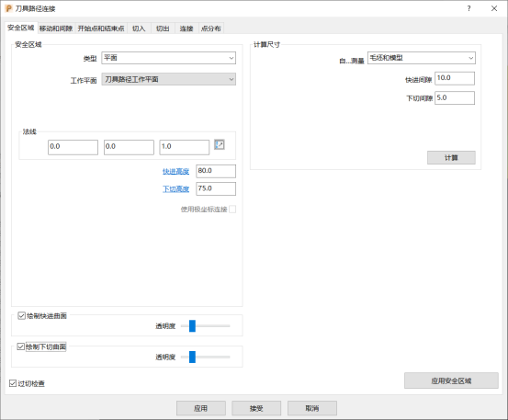Image resolution: width=508 pixels, height=420 pixels.
Task: Switch to the 安全区域 tab
Action: click(x=21, y=28)
